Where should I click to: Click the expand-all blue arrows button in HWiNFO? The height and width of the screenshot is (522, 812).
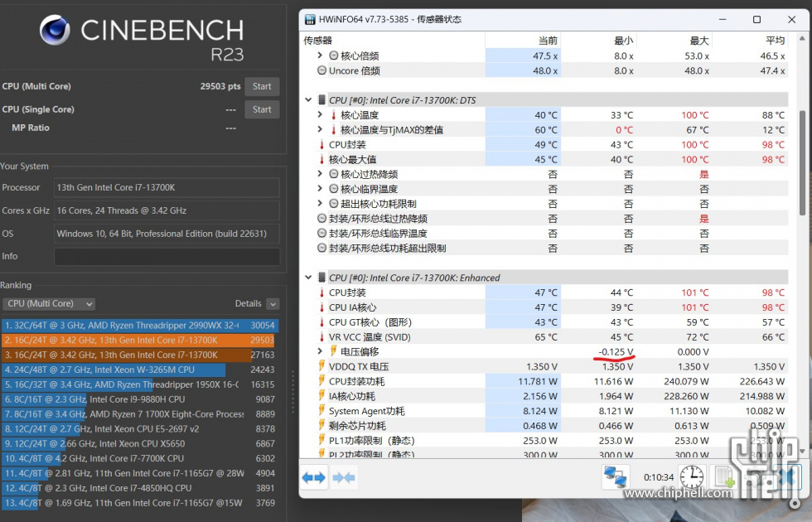click(x=314, y=477)
